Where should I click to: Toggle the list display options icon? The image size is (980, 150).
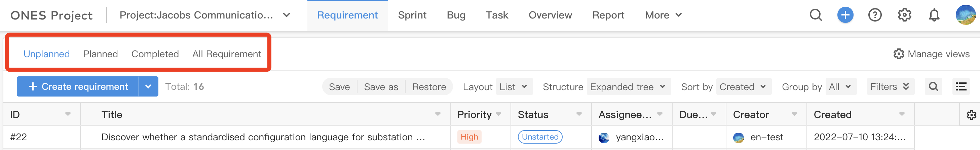click(x=960, y=87)
